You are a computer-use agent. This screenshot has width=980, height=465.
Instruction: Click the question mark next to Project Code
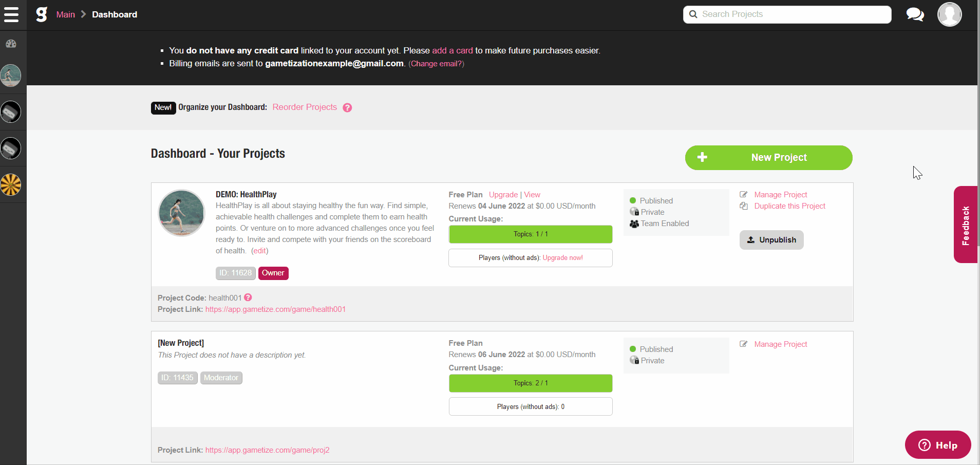point(248,297)
